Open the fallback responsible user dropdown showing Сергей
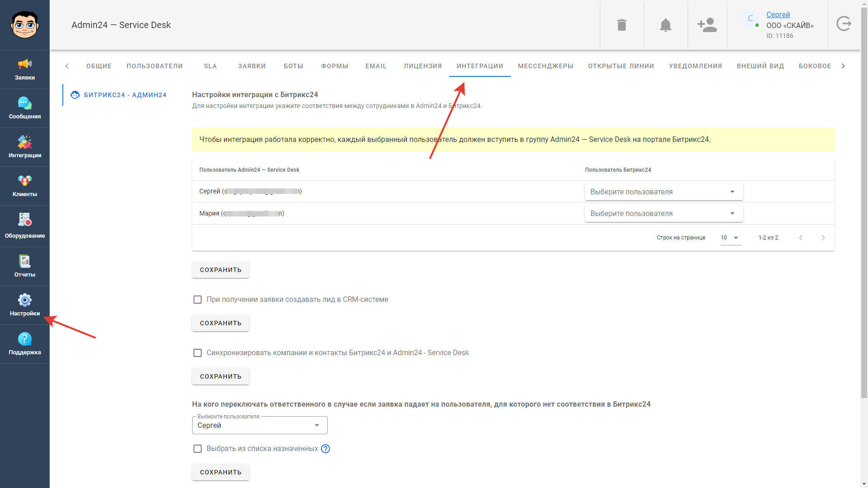 click(260, 425)
